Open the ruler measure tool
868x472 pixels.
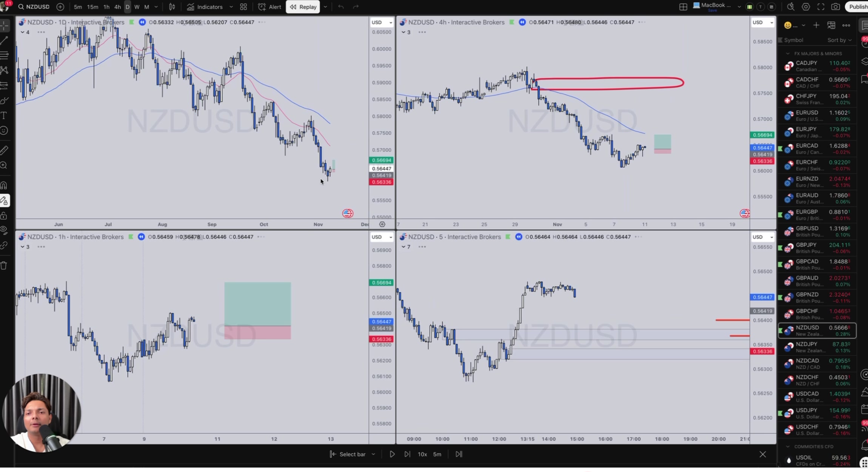point(4,150)
